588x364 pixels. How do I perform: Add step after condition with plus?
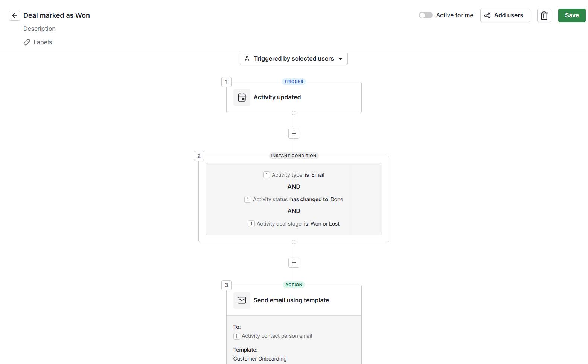[x=294, y=263]
